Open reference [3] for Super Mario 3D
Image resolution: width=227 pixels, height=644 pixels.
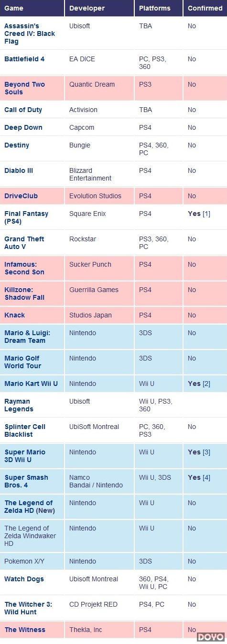point(206,452)
